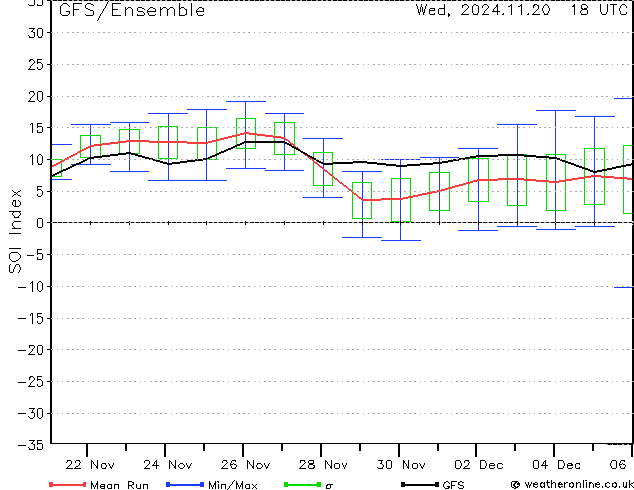Click the '22 Nov' x-axis label
634x490 pixels.
tap(90, 465)
